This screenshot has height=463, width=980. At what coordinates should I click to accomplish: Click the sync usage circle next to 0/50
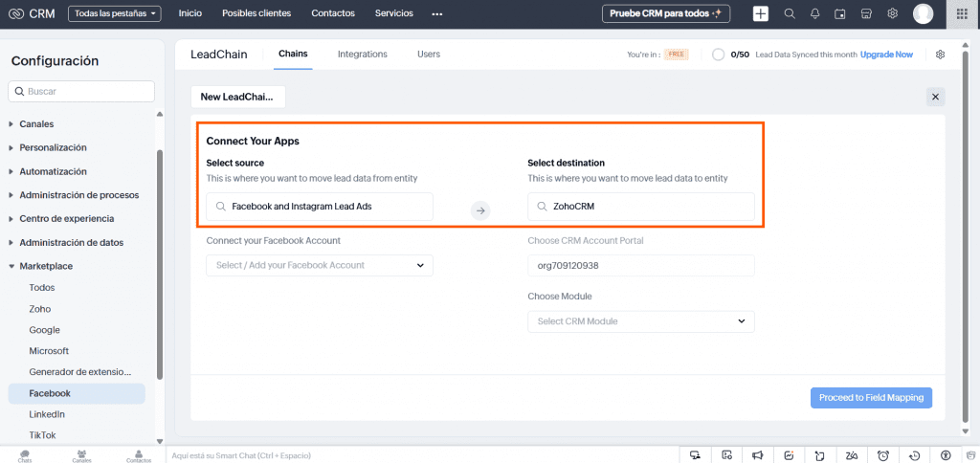(718, 55)
